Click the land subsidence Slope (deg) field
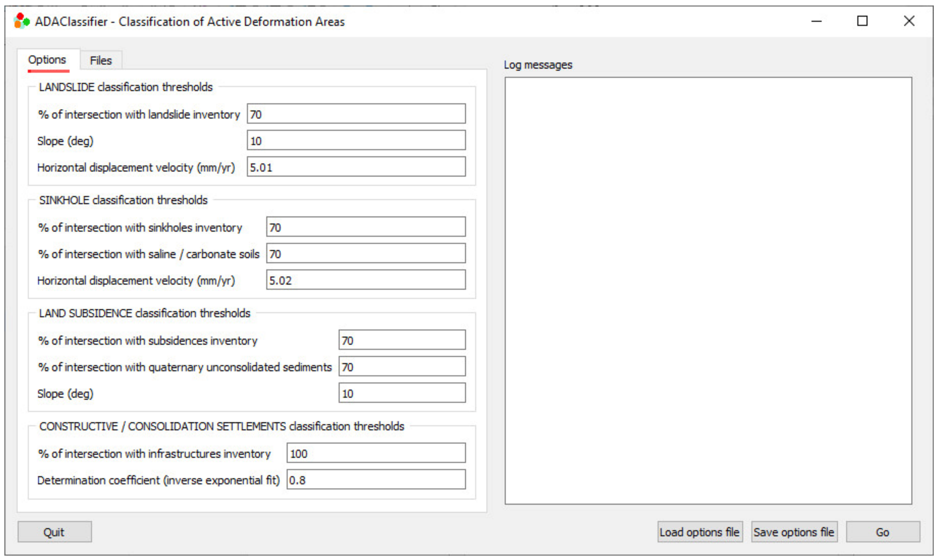The height and width of the screenshot is (560, 938). coord(402,393)
